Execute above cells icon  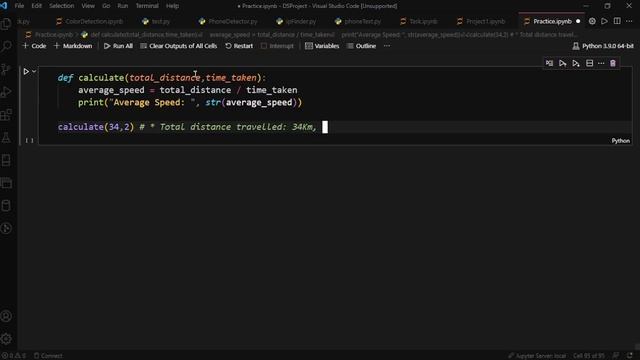click(562, 63)
